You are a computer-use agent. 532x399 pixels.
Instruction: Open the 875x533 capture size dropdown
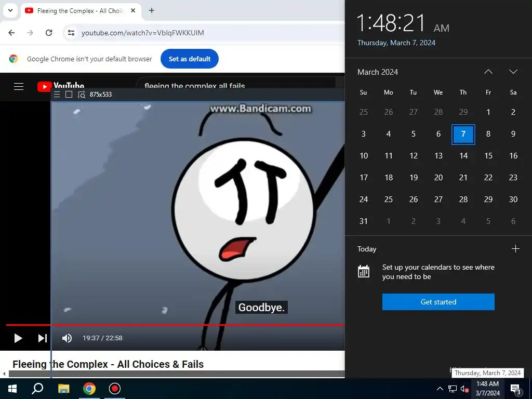(x=101, y=95)
